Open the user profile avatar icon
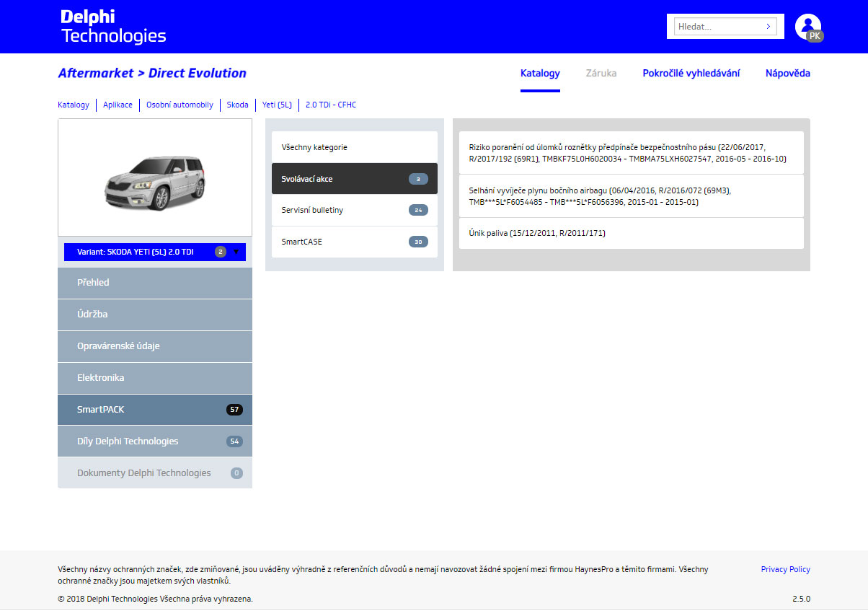The width and height of the screenshot is (868, 611). click(x=808, y=27)
